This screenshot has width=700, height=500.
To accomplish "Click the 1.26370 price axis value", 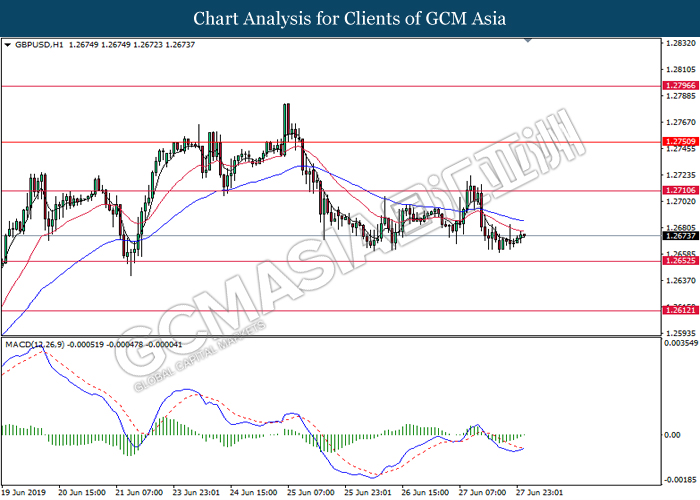I will (680, 280).
